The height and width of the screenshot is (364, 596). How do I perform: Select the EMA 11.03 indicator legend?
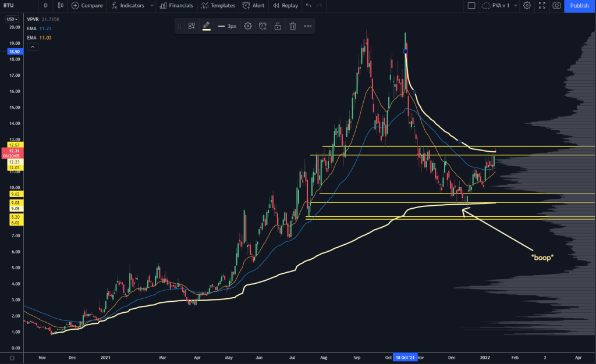(39, 38)
